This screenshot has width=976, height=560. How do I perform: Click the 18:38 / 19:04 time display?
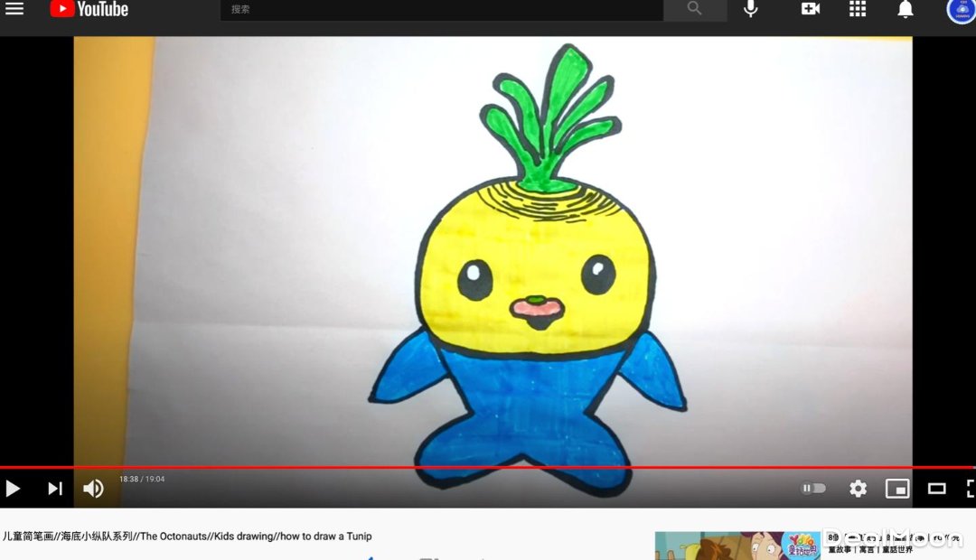(x=142, y=479)
